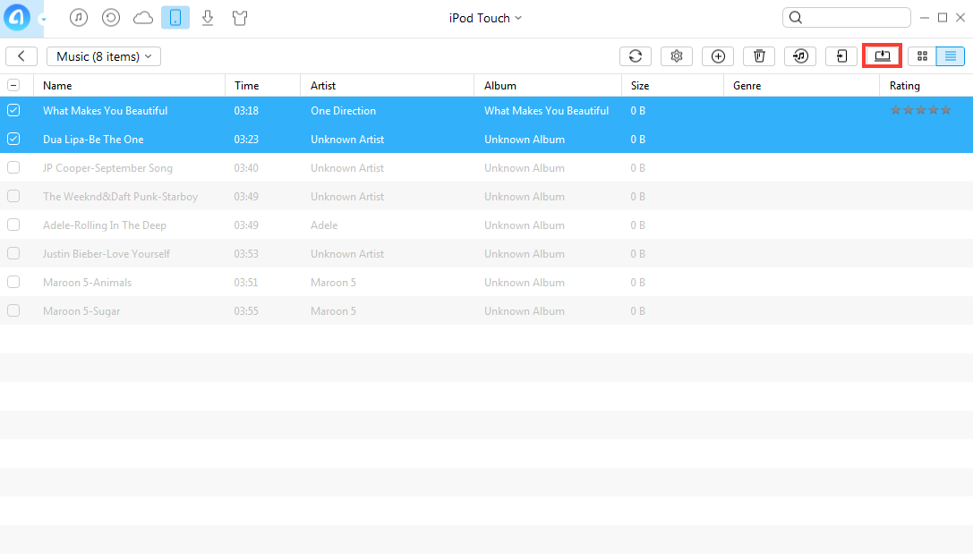973x560 pixels.
Task: Open the t-shirt skin icon
Action: point(240,18)
